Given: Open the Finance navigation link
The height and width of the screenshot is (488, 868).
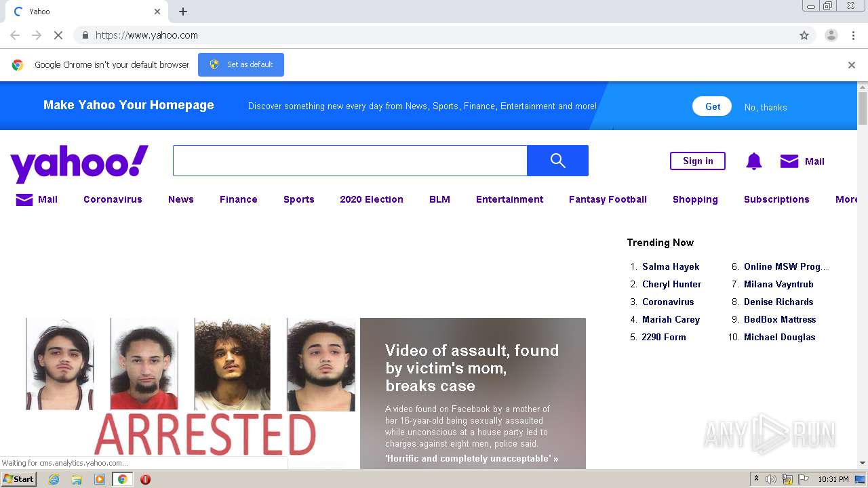Looking at the screenshot, I should click(x=239, y=199).
